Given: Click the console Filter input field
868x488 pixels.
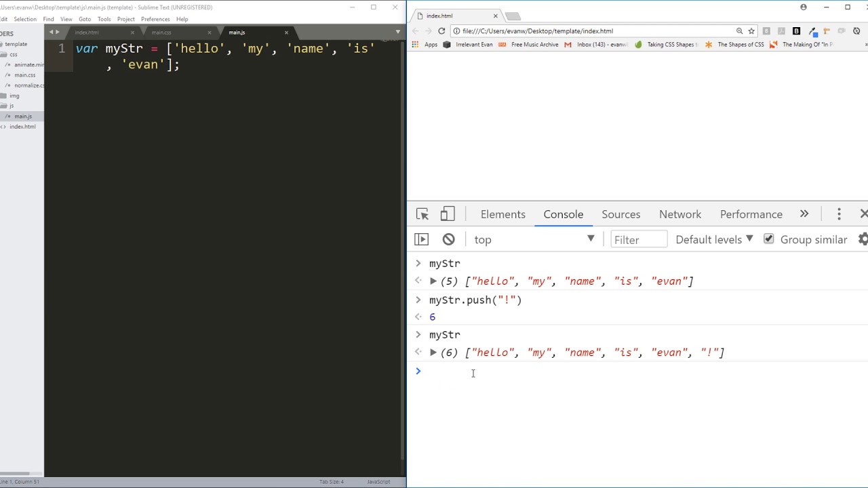Looking at the screenshot, I should coord(639,239).
